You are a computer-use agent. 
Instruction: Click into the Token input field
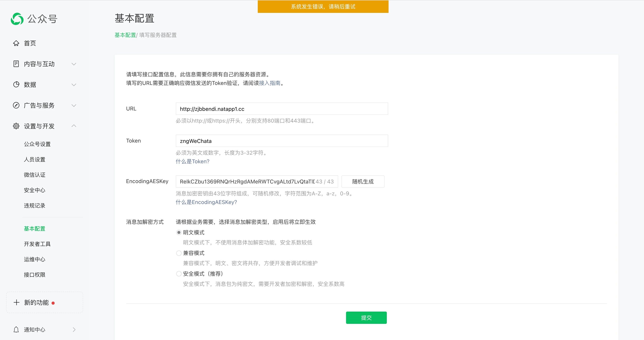tap(281, 141)
